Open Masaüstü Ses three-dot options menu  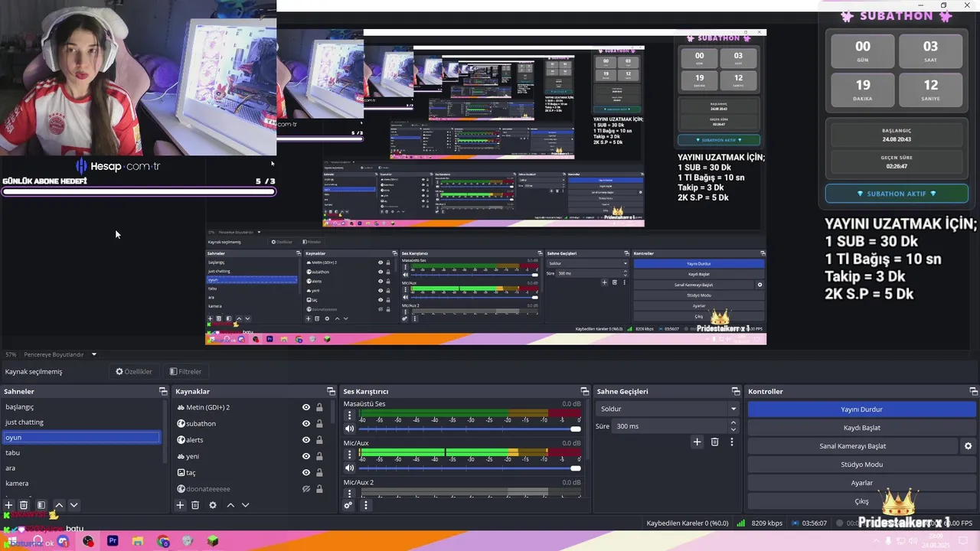pyautogui.click(x=350, y=416)
